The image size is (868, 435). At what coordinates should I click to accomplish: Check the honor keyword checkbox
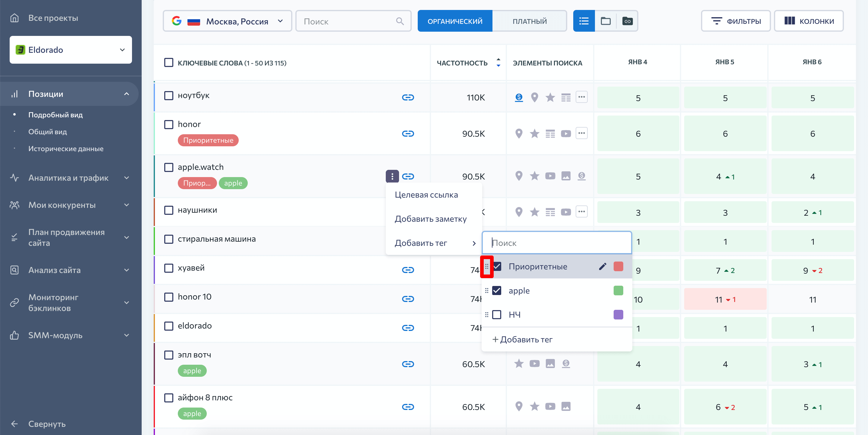pyautogui.click(x=168, y=124)
